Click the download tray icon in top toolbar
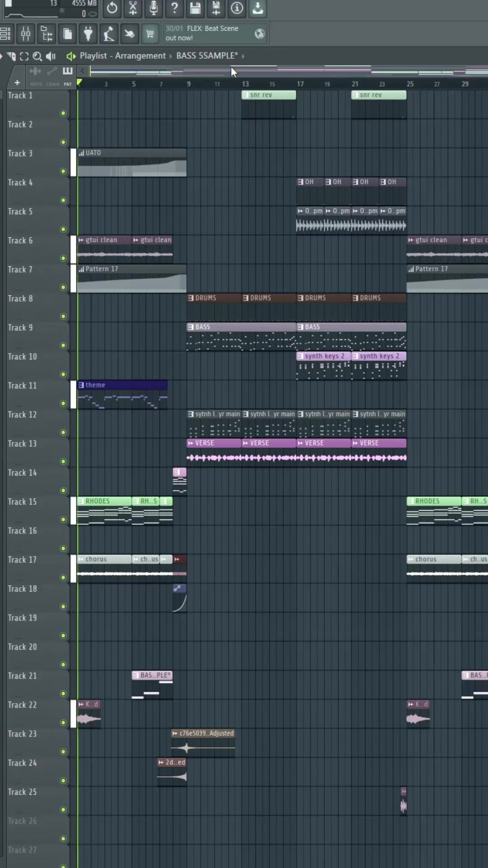 click(258, 8)
